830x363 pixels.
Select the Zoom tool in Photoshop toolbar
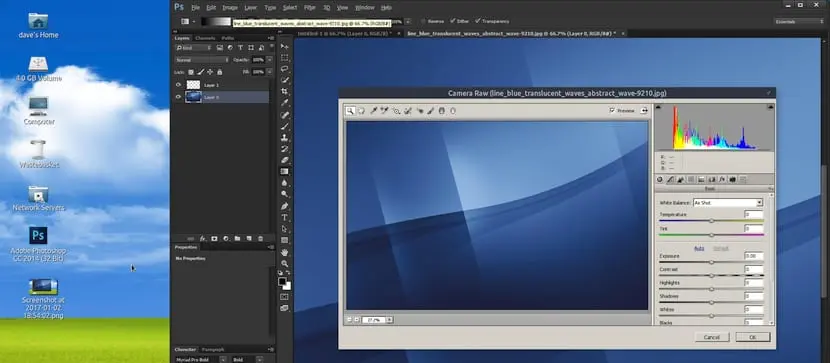pyautogui.click(x=285, y=264)
